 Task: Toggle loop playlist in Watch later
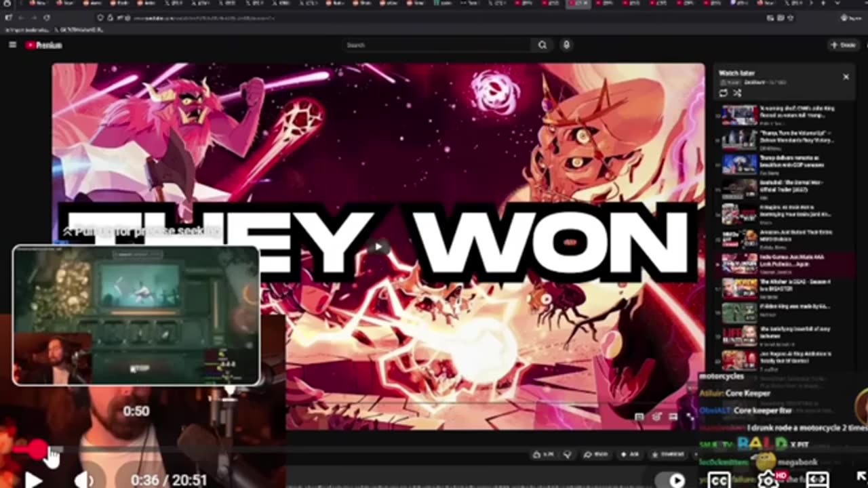click(x=724, y=93)
